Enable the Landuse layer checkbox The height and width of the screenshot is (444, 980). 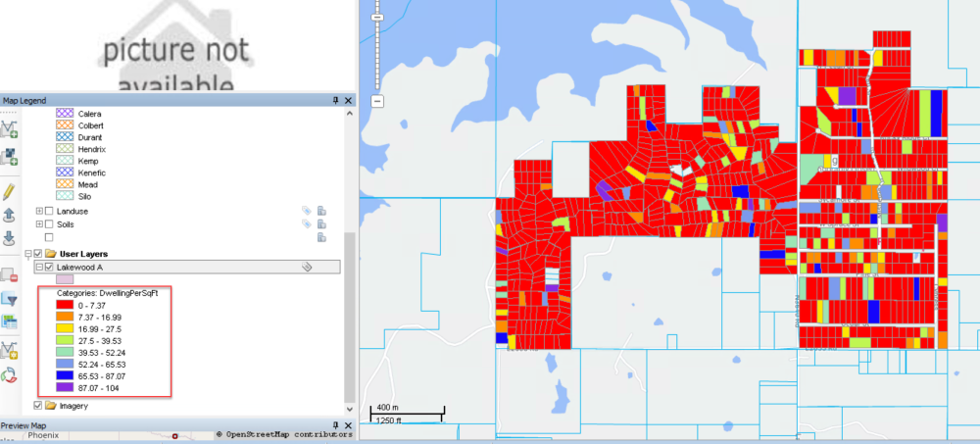click(49, 212)
